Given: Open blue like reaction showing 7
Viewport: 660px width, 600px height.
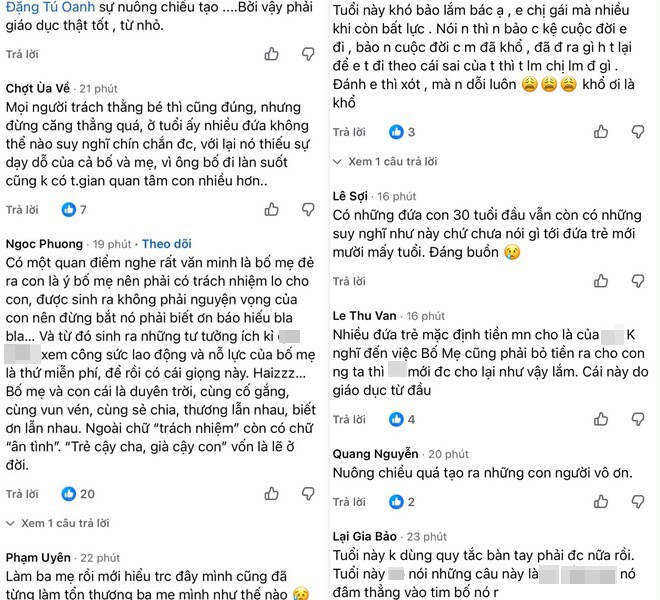Looking at the screenshot, I should (74, 209).
